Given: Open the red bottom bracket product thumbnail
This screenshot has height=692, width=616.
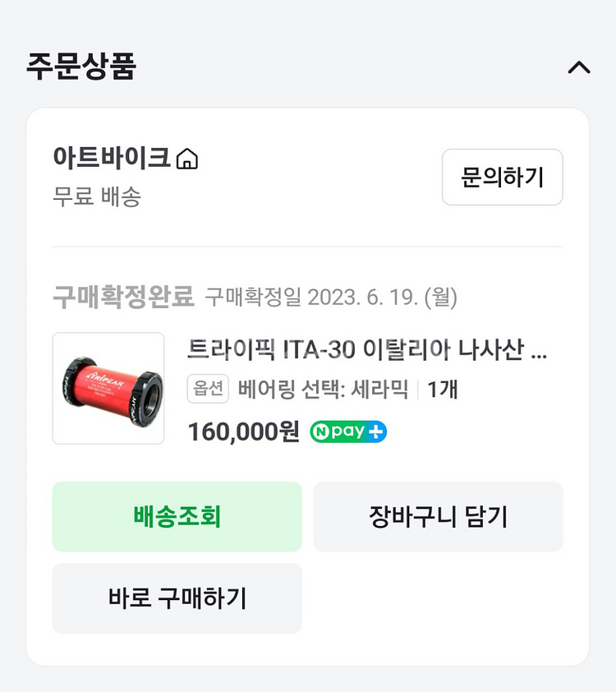Looking at the screenshot, I should (x=108, y=389).
